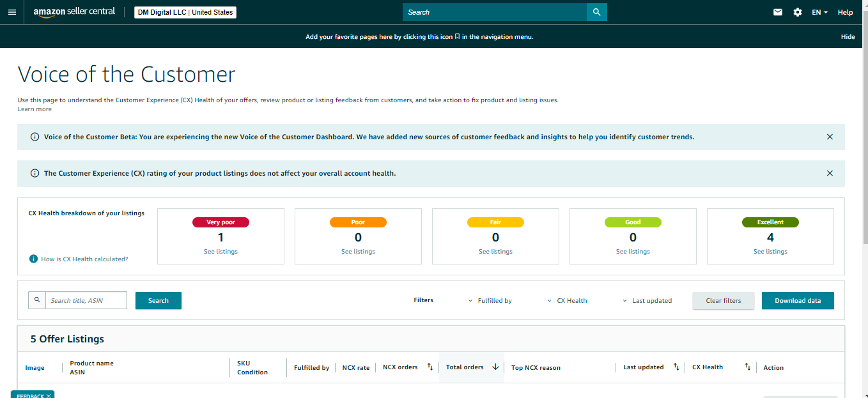Screen dimensions: 868x398
Task: Sort by CX Health arrows icon
Action: point(747,367)
